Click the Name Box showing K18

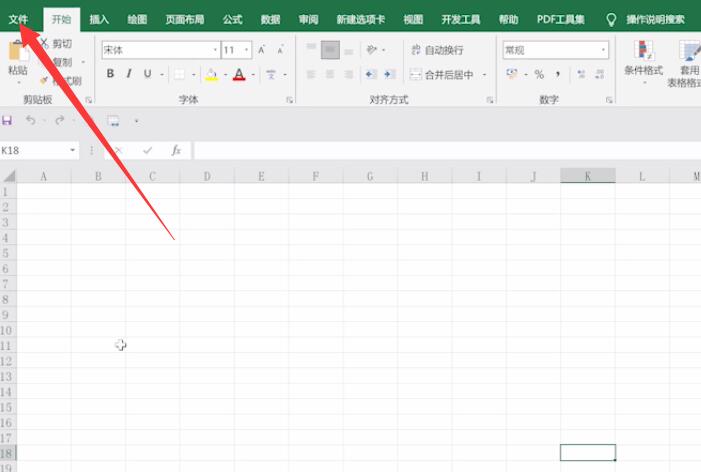coord(39,151)
